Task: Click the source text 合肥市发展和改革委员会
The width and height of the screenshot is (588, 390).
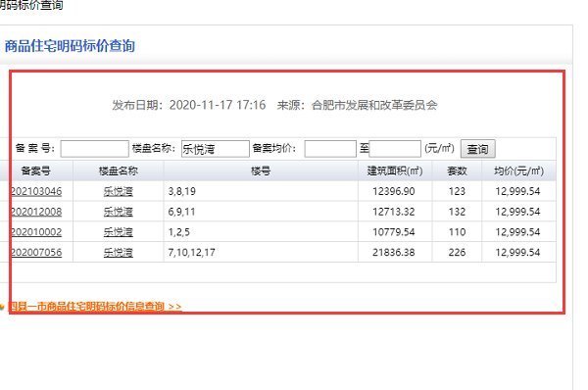Action: pos(374,105)
